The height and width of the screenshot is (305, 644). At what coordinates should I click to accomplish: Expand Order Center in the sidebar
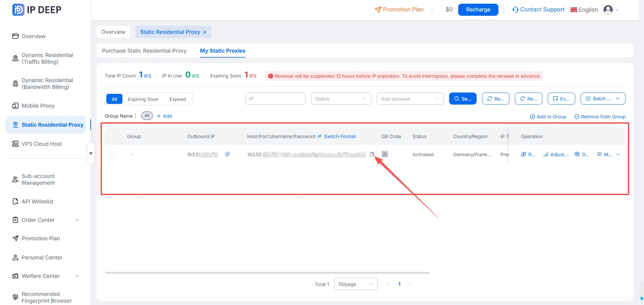tap(46, 220)
